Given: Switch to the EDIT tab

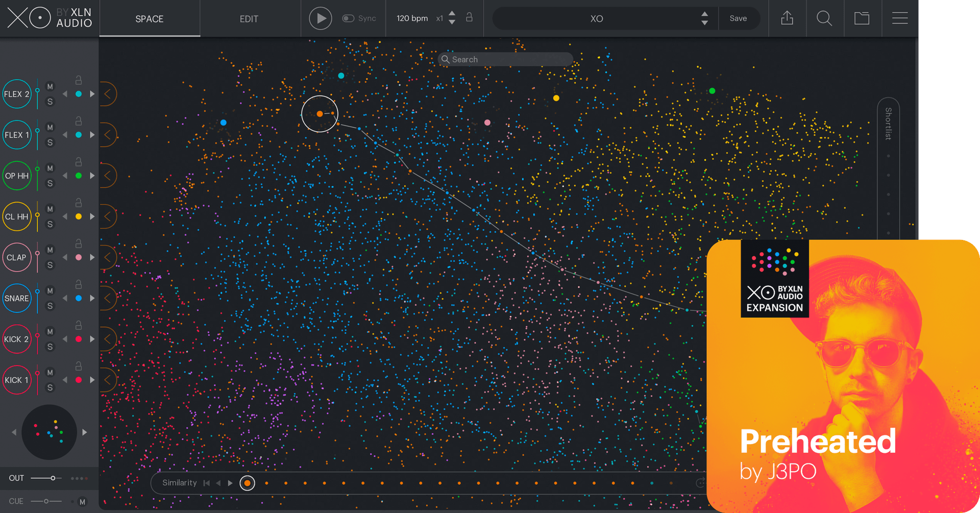Looking at the screenshot, I should 249,19.
